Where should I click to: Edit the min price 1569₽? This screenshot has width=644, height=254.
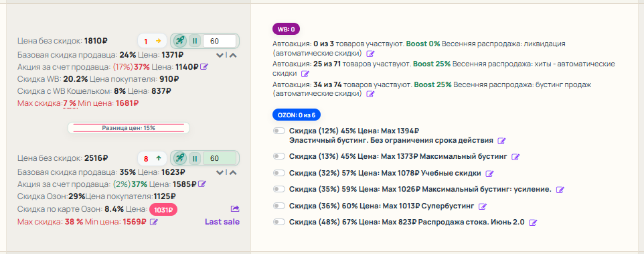[x=153, y=222]
